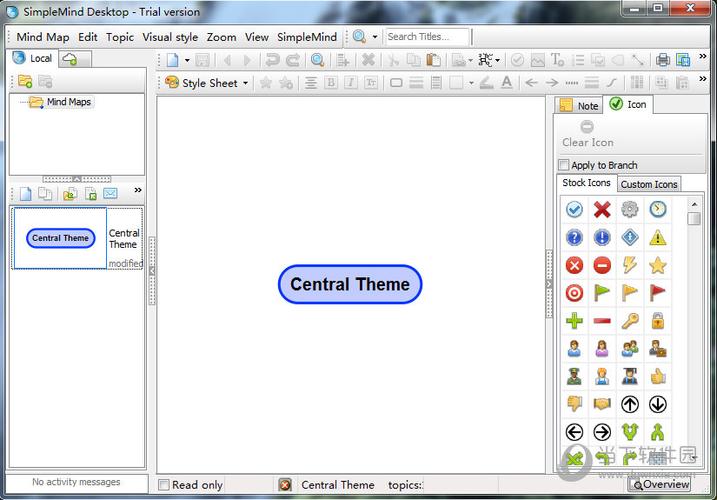717x500 pixels.
Task: Select the key stock icon
Action: [x=630, y=321]
